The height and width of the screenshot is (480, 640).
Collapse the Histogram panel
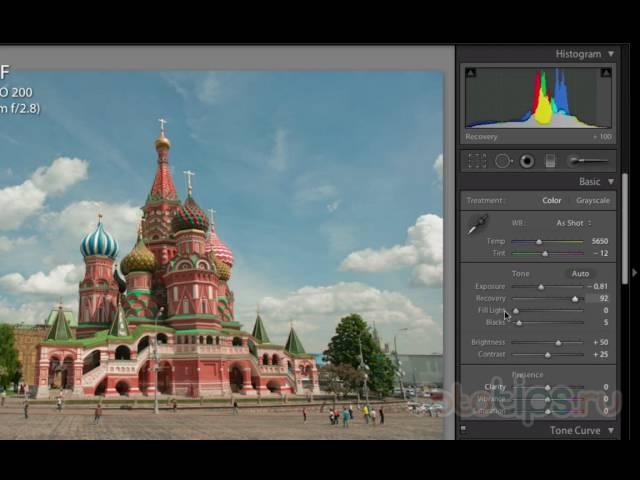pos(611,54)
